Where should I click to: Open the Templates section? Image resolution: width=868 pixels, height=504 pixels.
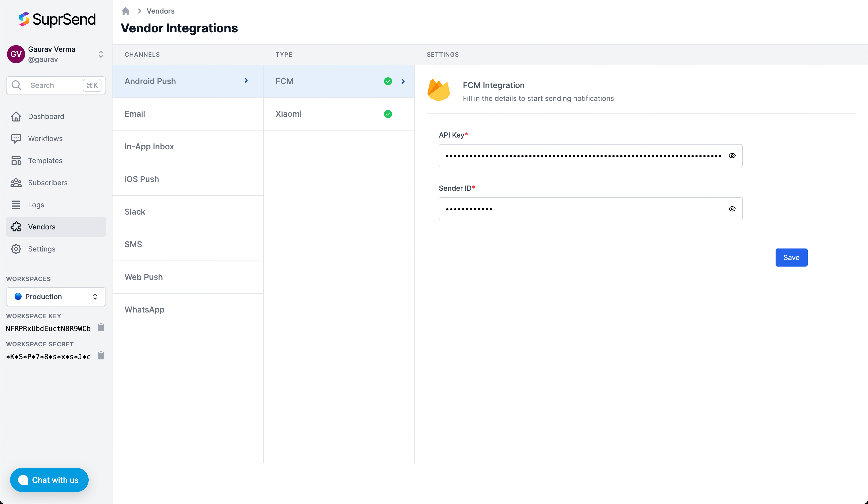click(x=45, y=160)
